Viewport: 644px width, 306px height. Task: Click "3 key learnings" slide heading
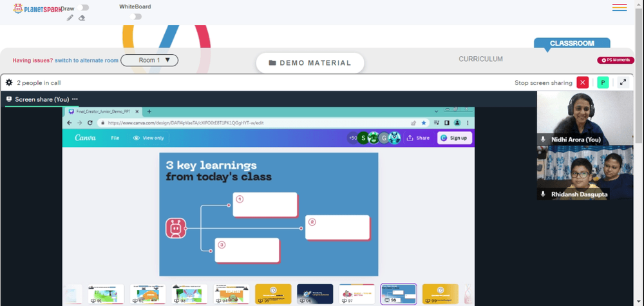[211, 166]
